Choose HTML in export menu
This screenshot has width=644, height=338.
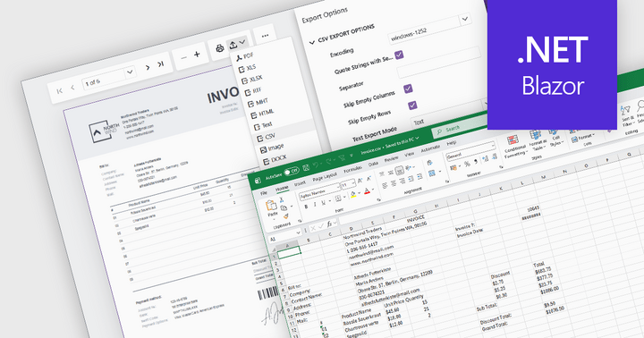262,114
